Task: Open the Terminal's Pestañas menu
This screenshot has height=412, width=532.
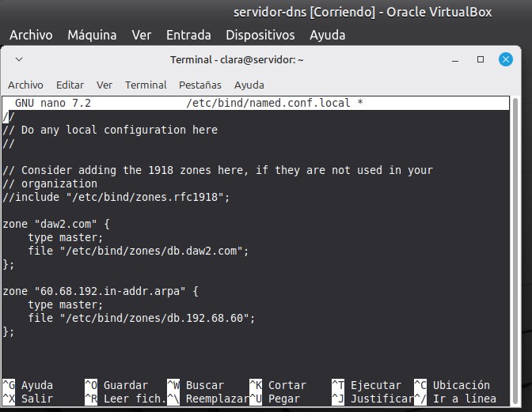Action: click(x=199, y=85)
